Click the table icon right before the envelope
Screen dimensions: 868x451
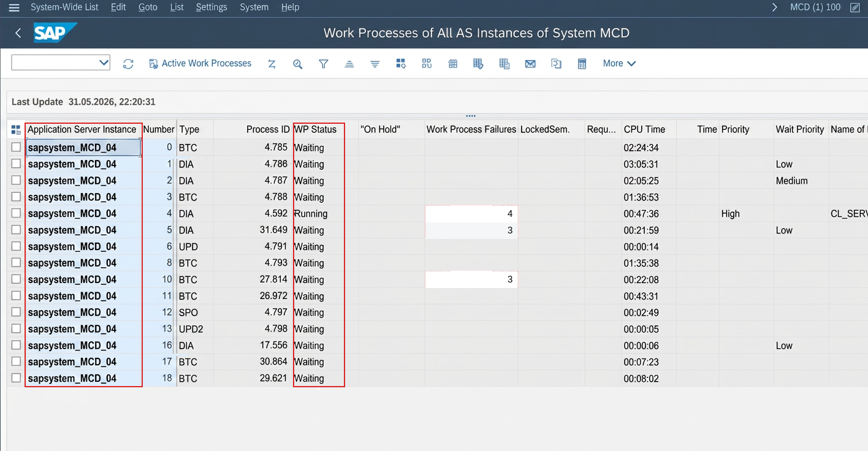pyautogui.click(x=504, y=64)
